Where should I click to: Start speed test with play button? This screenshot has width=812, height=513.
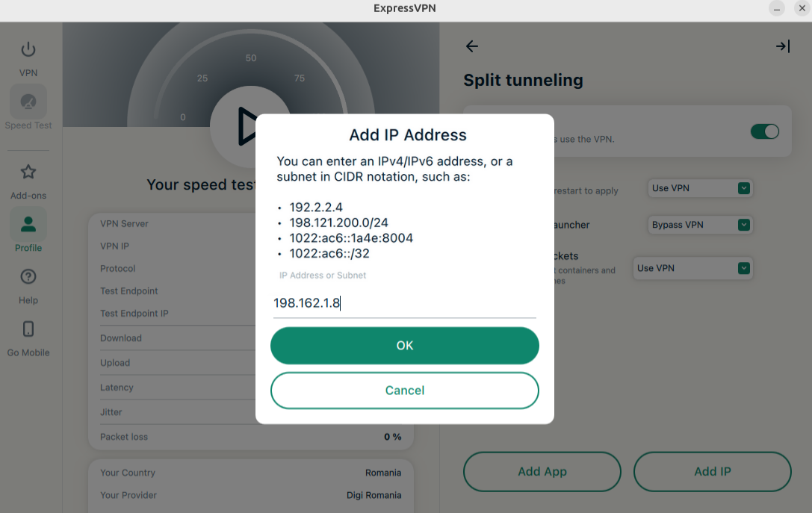(246, 125)
